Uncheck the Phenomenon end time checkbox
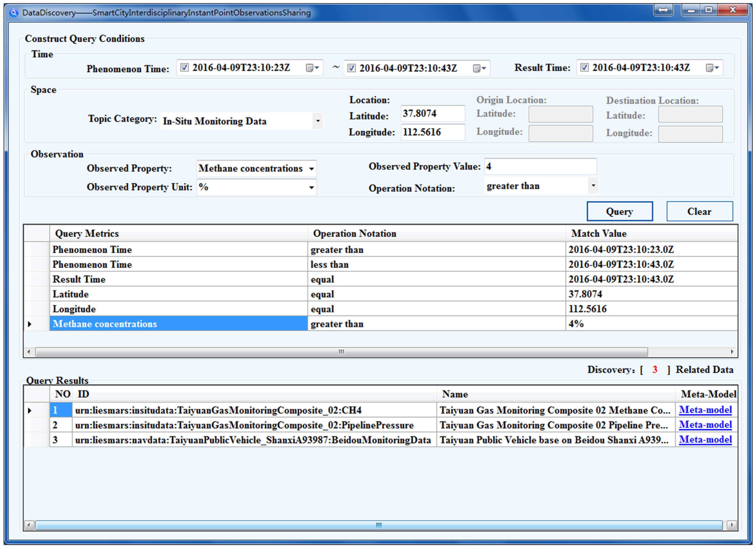 pos(351,68)
